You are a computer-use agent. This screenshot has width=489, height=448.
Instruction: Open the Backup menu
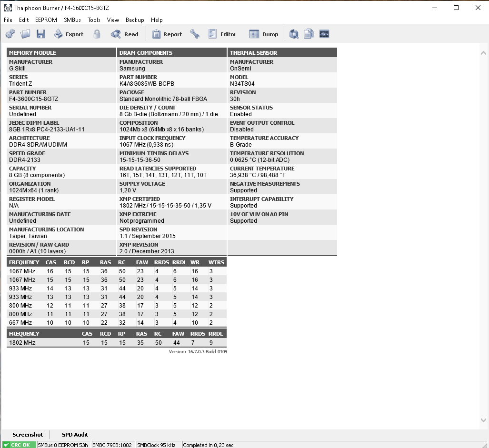[135, 20]
